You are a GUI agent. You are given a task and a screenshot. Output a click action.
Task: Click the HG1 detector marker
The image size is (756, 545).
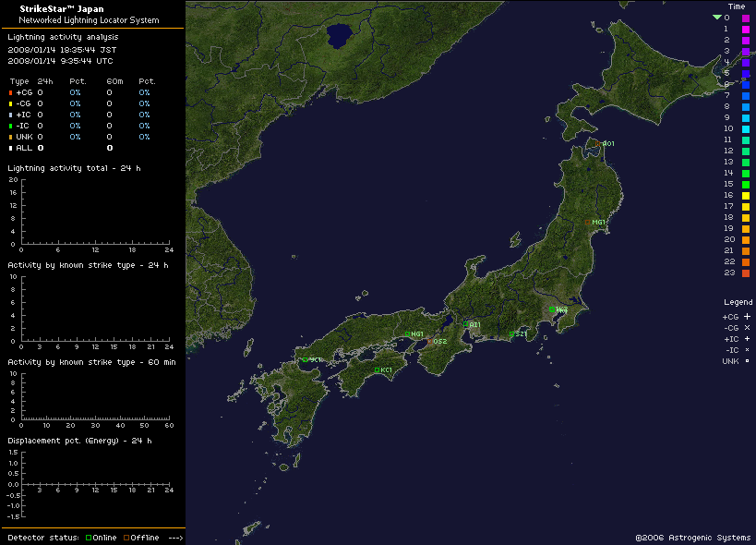(x=407, y=334)
